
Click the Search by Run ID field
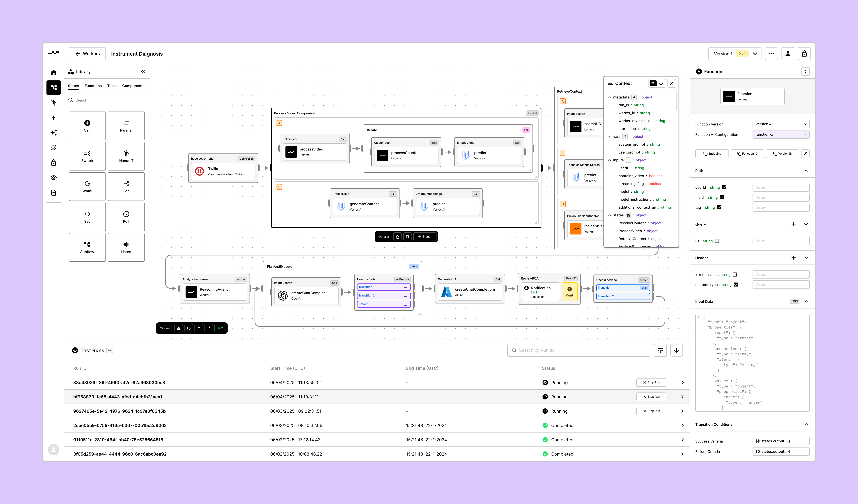(578, 350)
